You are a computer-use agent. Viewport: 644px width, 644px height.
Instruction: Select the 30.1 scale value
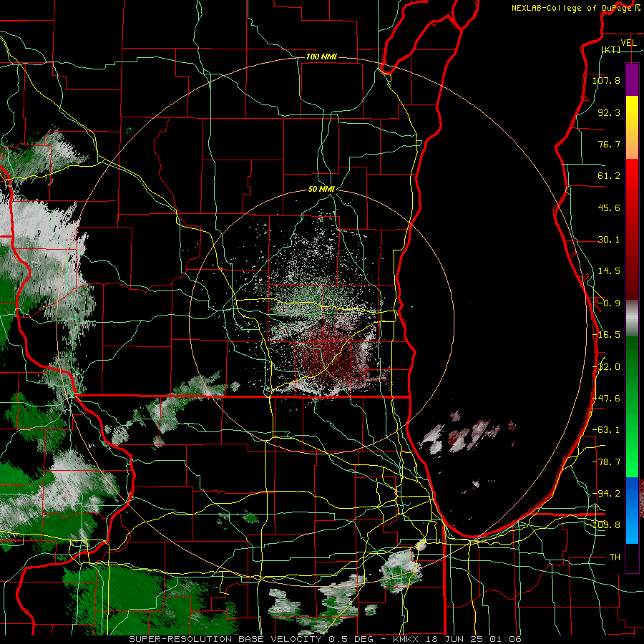(x=609, y=240)
